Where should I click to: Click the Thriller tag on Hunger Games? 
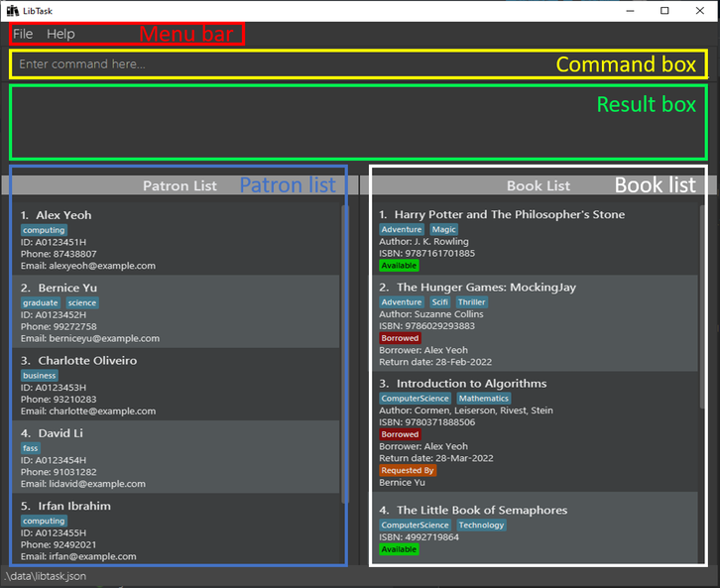click(472, 302)
